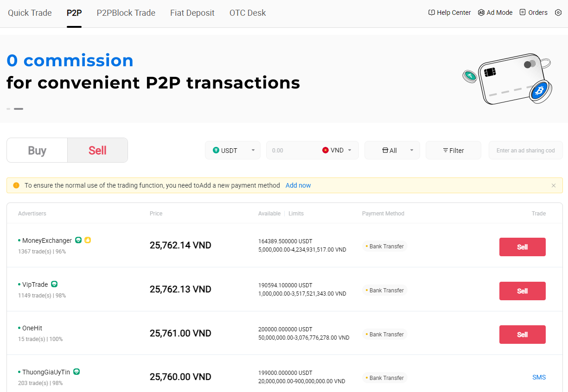The image size is (568, 392).
Task: Focus the ad sharing code field
Action: 526,150
